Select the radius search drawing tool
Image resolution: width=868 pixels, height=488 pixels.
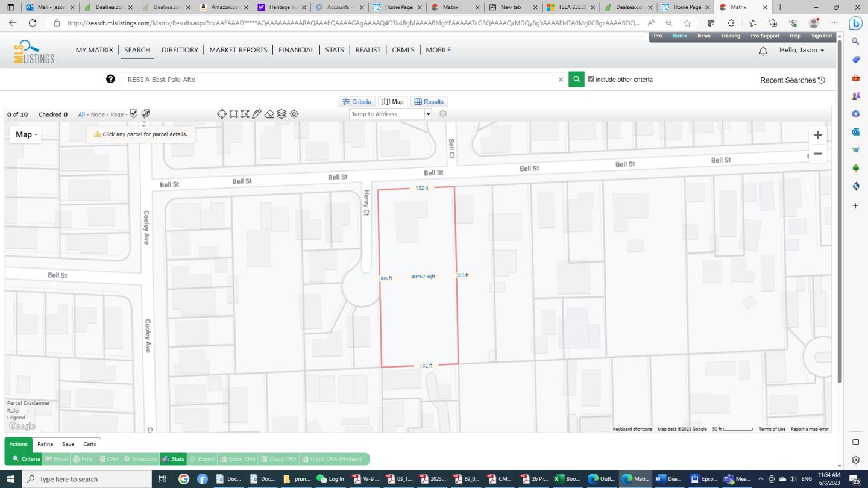[x=222, y=114]
